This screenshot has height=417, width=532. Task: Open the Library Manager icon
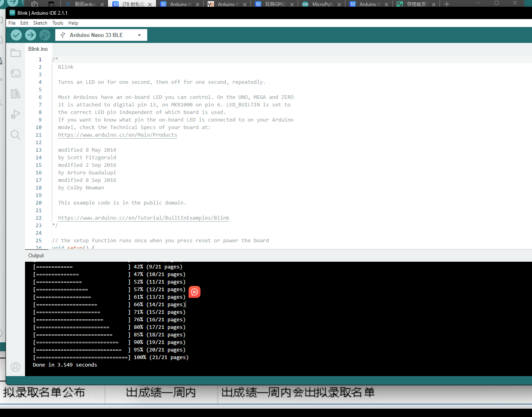pyautogui.click(x=15, y=94)
